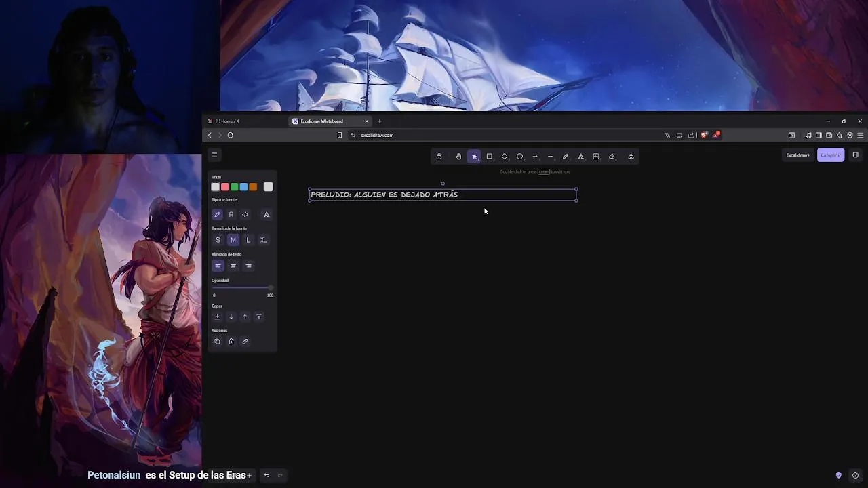868x488 pixels.
Task: Go back in browser history
Action: tap(210, 135)
